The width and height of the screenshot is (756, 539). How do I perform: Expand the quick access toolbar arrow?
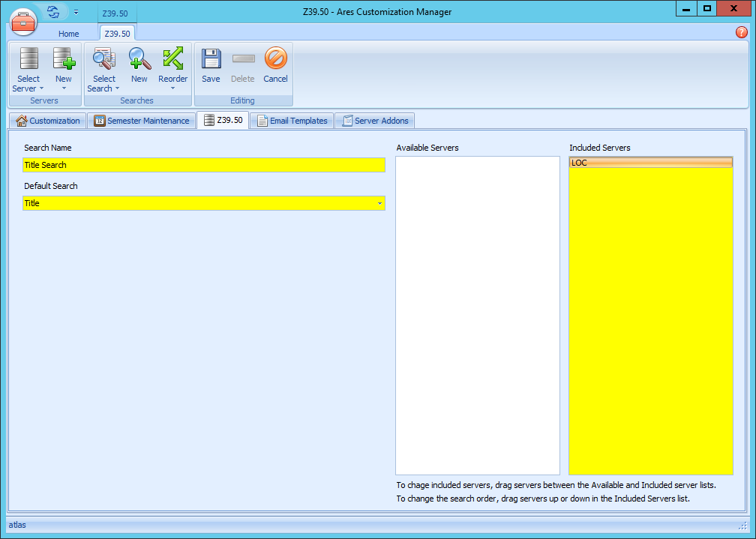[76, 12]
